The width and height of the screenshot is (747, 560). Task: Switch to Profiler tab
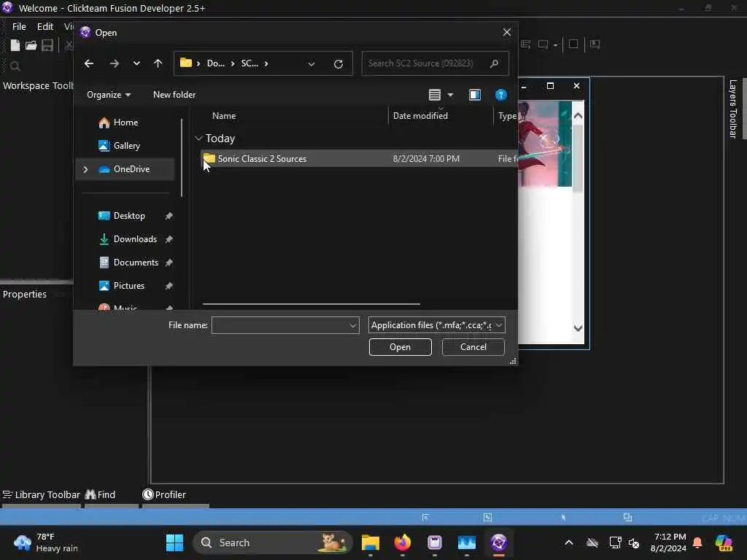tap(164, 495)
